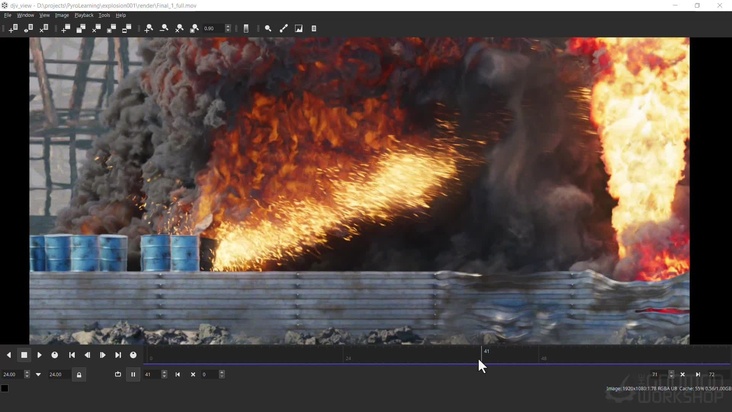Start forward playback
This screenshot has height=412, width=732.
click(40, 355)
